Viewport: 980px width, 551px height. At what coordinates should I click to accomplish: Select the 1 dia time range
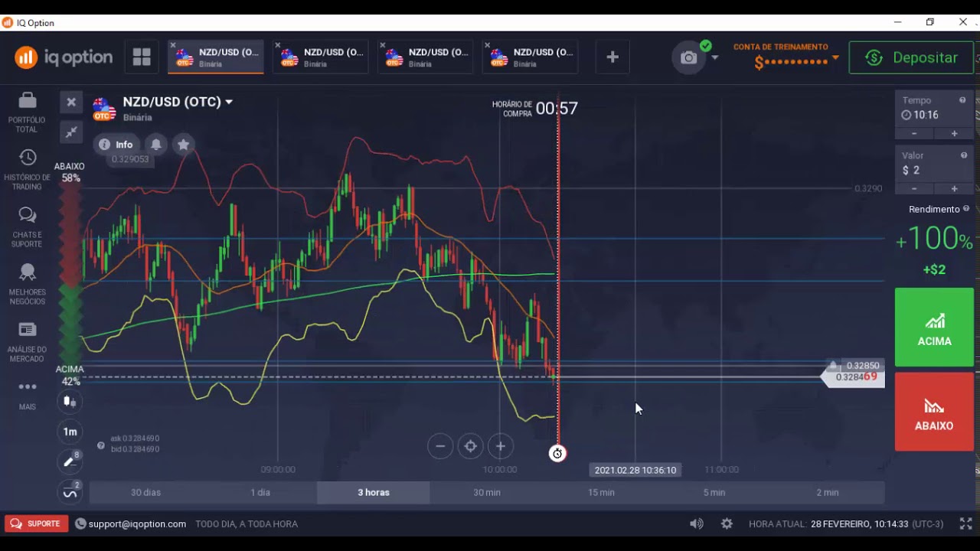pos(260,493)
